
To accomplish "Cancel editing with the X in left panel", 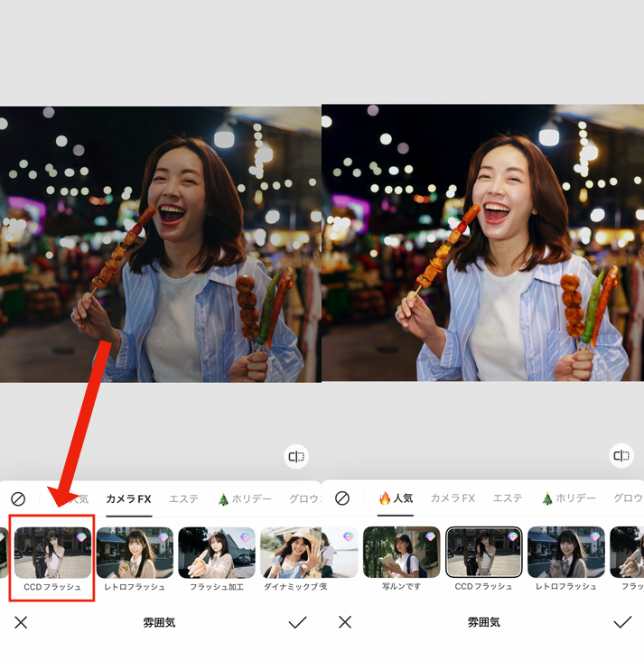I will pyautogui.click(x=21, y=622).
